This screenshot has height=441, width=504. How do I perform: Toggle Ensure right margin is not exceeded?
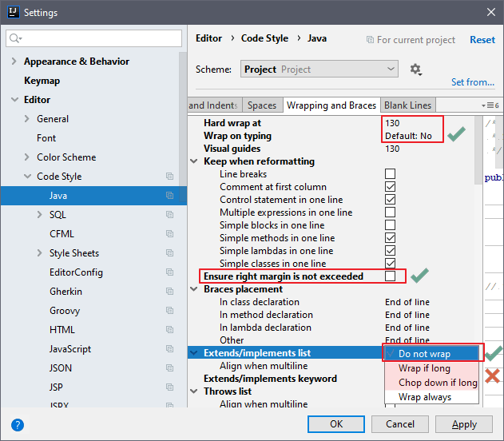tap(391, 276)
